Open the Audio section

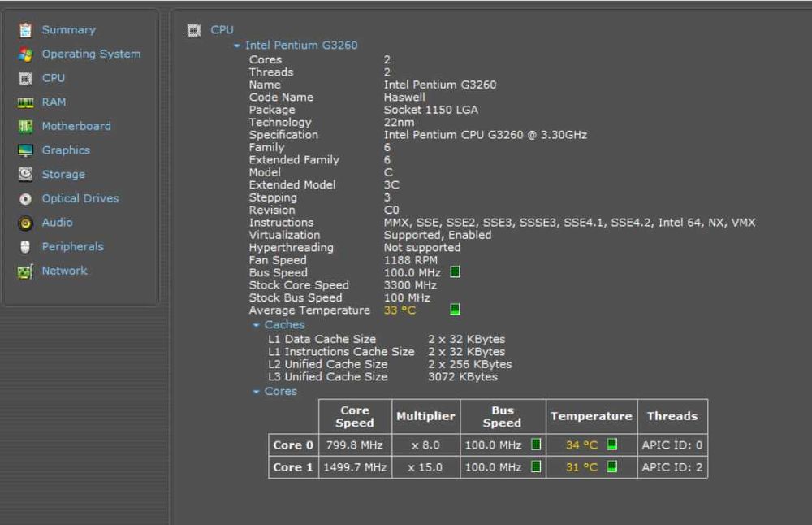(x=57, y=223)
